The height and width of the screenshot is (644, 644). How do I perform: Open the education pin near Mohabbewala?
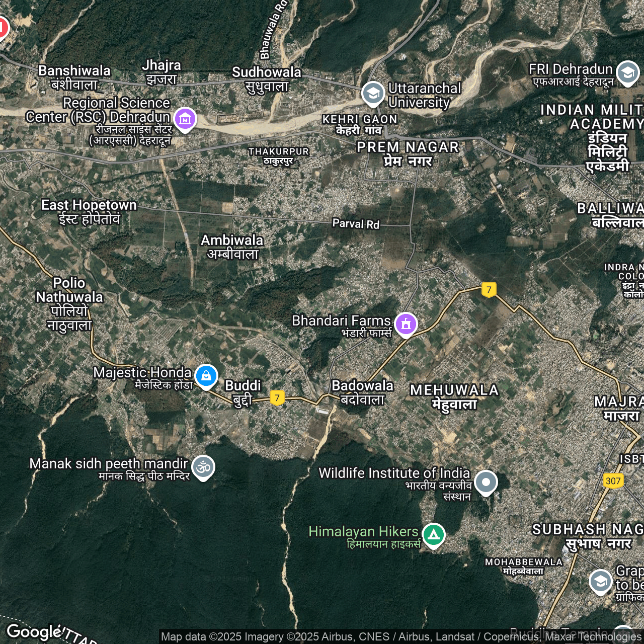600,581
